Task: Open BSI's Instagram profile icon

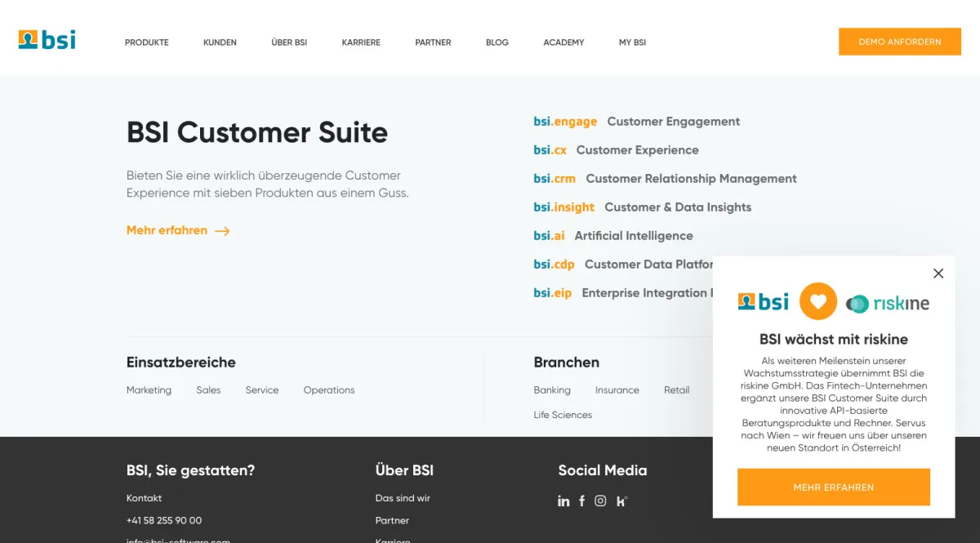Action: (x=600, y=501)
